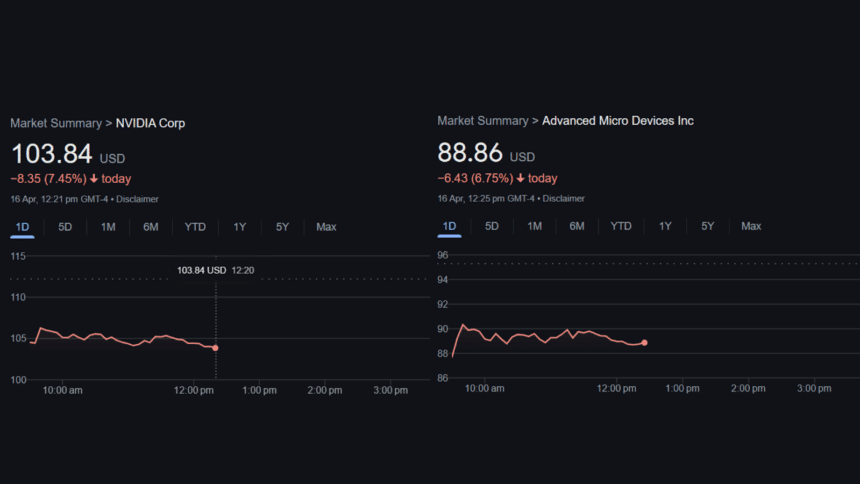
Task: Switch NVIDIA chart to 5D range
Action: [65, 227]
